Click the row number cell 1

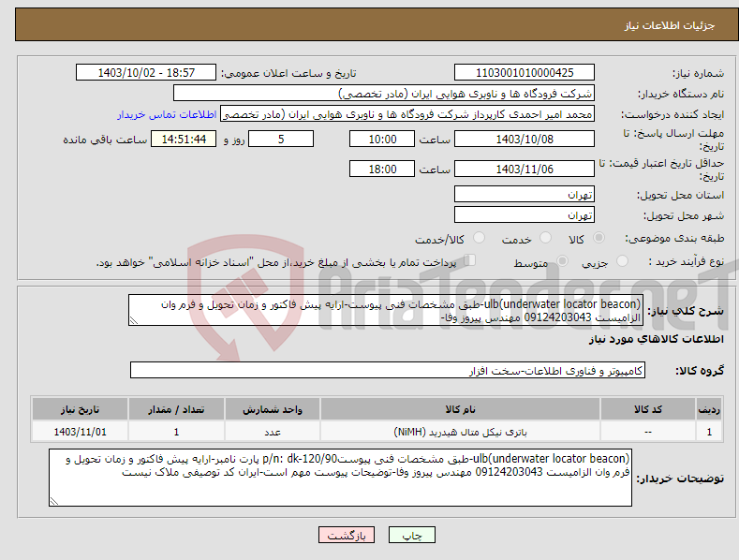[709, 432]
